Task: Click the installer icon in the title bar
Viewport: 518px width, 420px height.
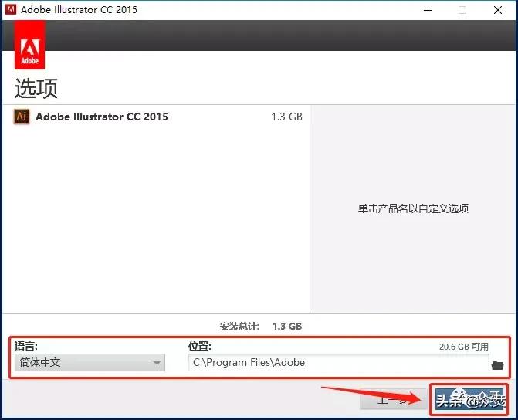Action: [11, 9]
